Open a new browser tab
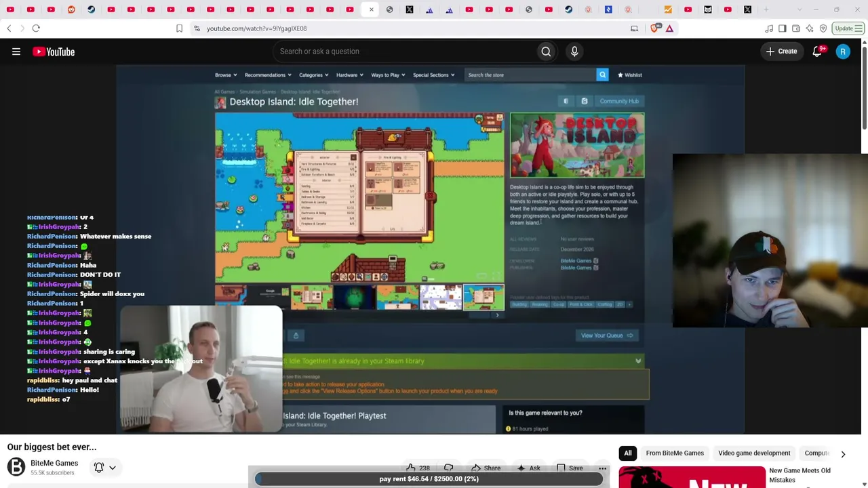The height and width of the screenshot is (488, 868). pyautogui.click(x=767, y=9)
